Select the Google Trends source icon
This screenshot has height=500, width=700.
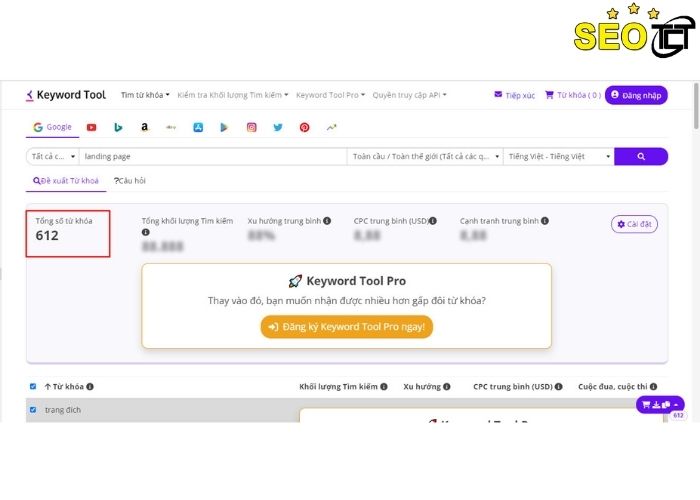pos(331,127)
